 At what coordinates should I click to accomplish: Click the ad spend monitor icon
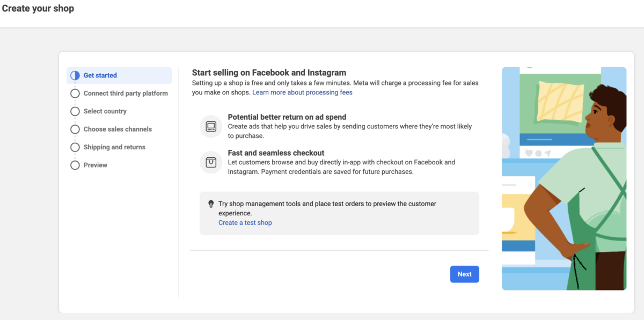tap(211, 127)
